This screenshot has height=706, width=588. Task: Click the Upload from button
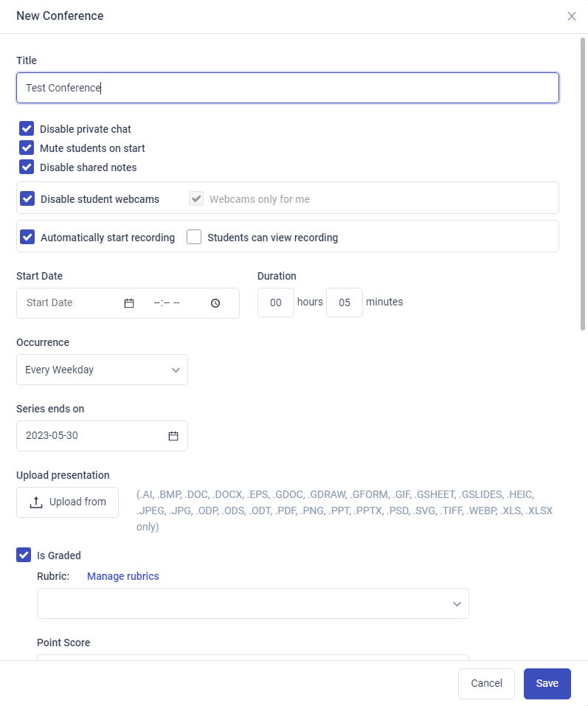coord(68,502)
